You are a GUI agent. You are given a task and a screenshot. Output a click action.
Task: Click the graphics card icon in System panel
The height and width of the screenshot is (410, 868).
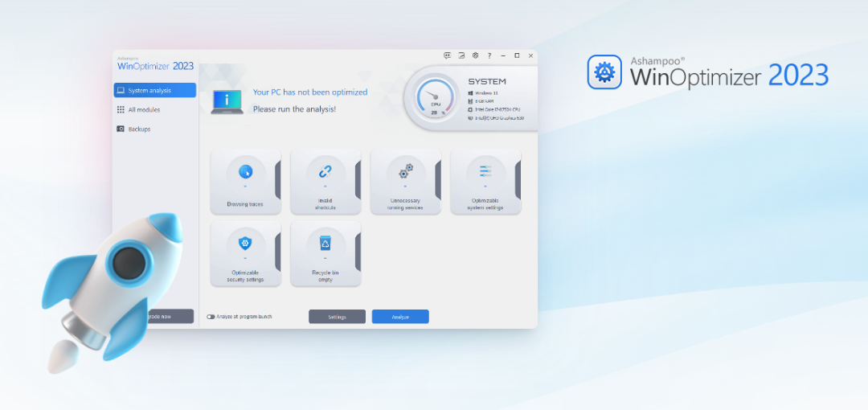coord(470,118)
